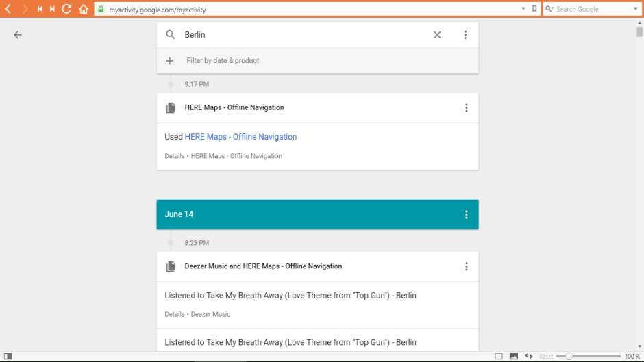
Task: Toggle the page actions code icon
Action: (528, 357)
